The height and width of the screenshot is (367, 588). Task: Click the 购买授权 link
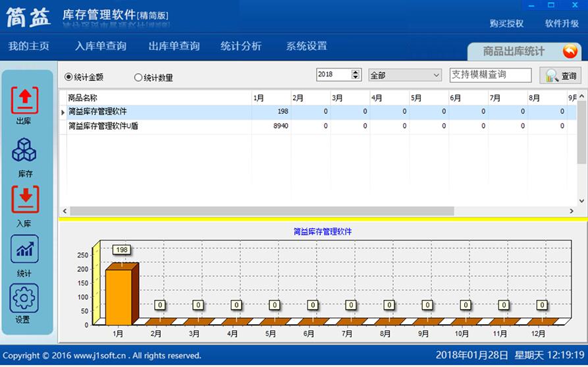(x=506, y=23)
